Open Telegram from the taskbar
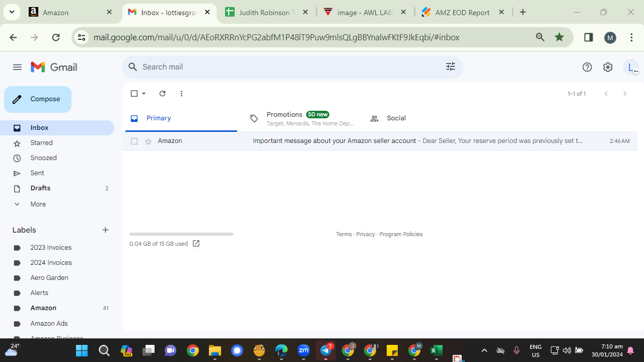Viewport: 644px width, 362px height. [326, 350]
